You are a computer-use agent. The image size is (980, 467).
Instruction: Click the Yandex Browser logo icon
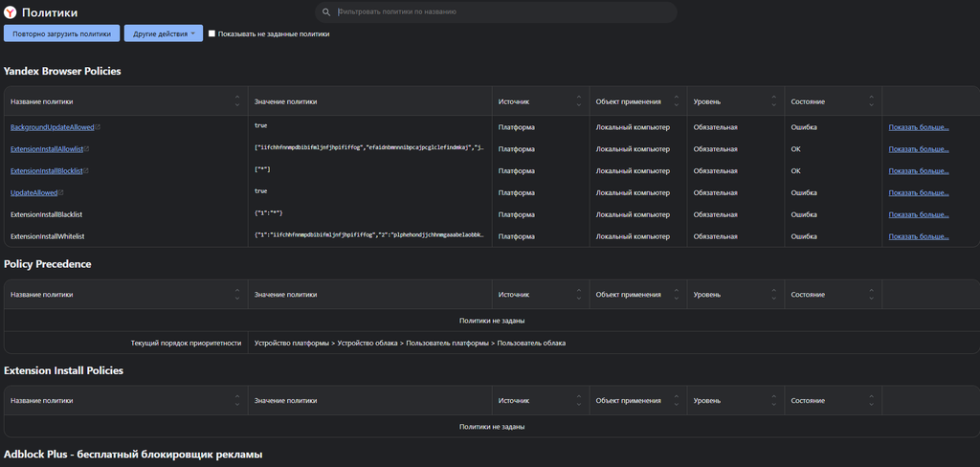(x=10, y=12)
